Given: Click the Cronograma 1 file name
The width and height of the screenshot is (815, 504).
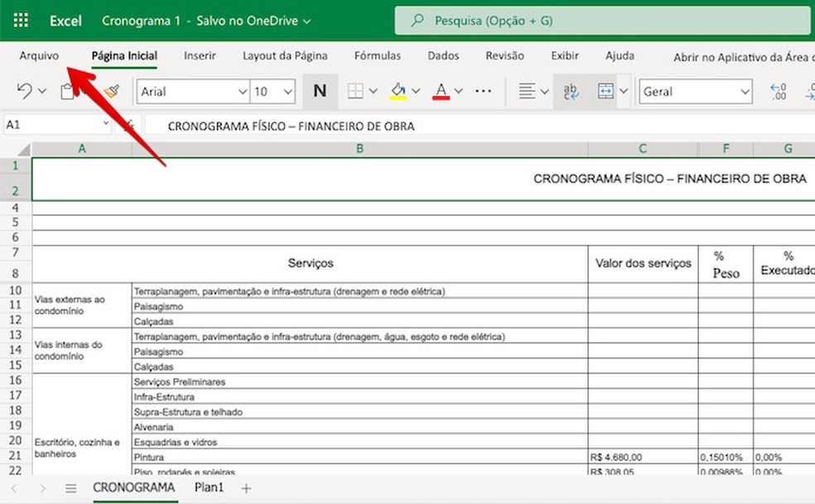Looking at the screenshot, I should tap(141, 21).
